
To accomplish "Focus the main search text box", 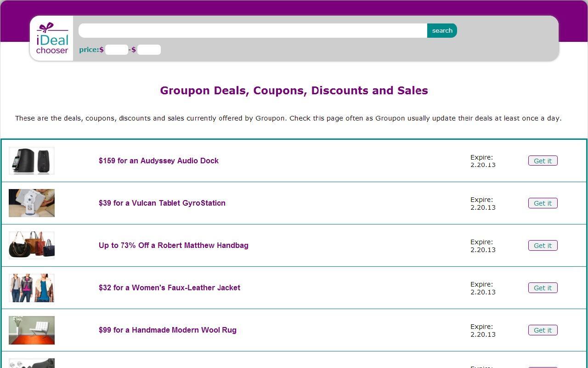I will pos(253,30).
